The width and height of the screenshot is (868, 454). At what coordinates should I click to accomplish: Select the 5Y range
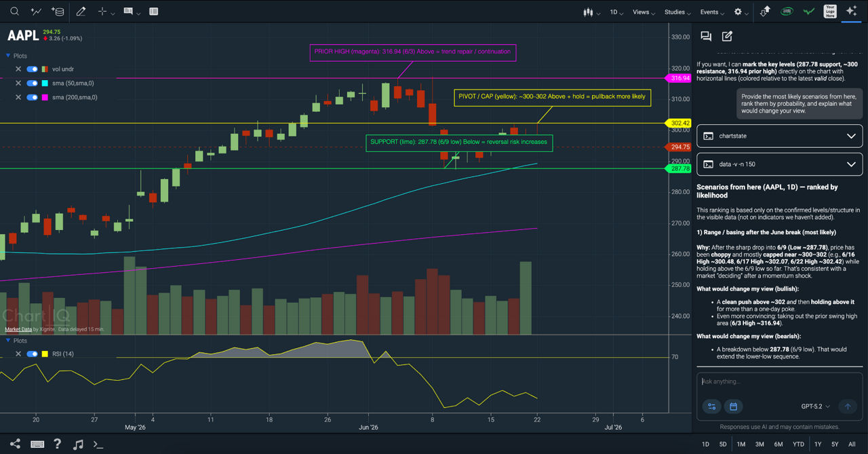coord(835,444)
